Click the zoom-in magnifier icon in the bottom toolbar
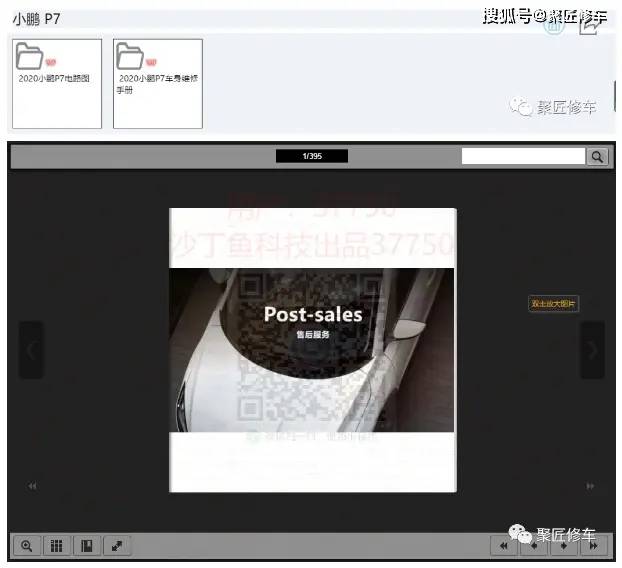Screen dimensions: 622x568 27,546
